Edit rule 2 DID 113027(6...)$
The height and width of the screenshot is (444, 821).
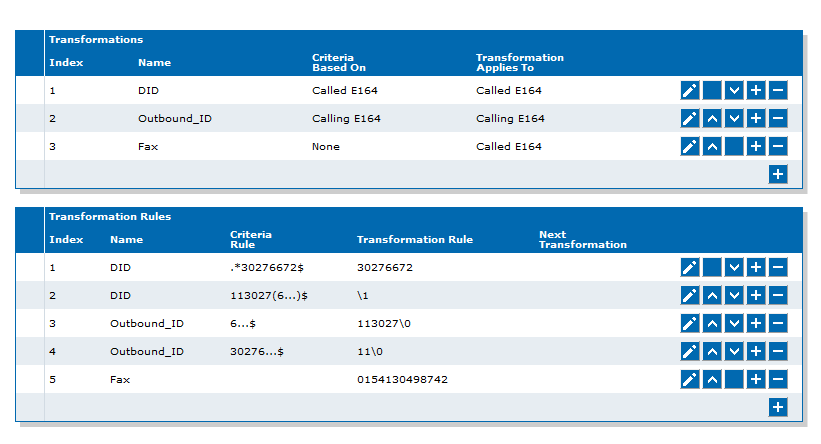point(690,295)
